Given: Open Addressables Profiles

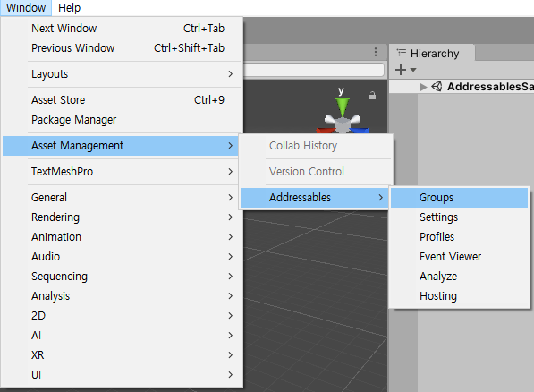Looking at the screenshot, I should tap(459, 237).
